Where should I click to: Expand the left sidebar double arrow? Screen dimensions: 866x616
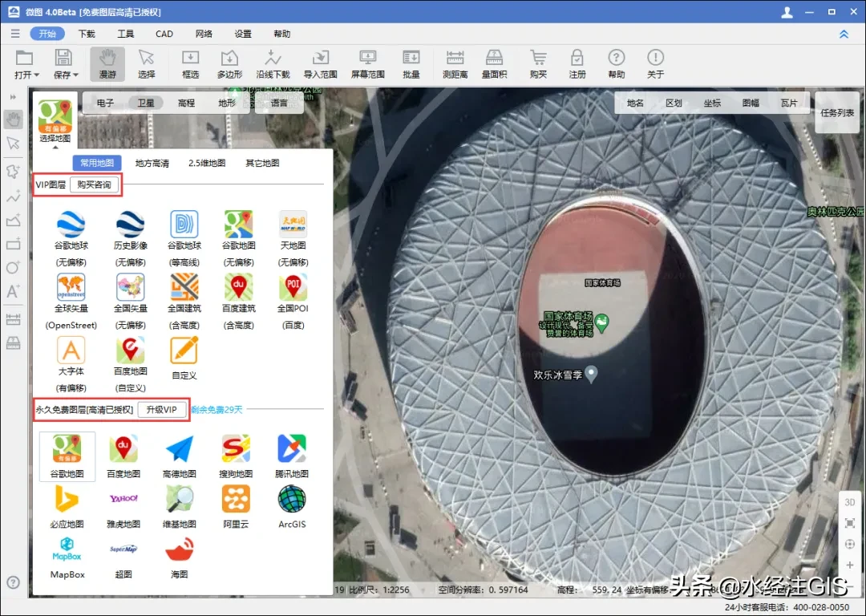[13, 97]
